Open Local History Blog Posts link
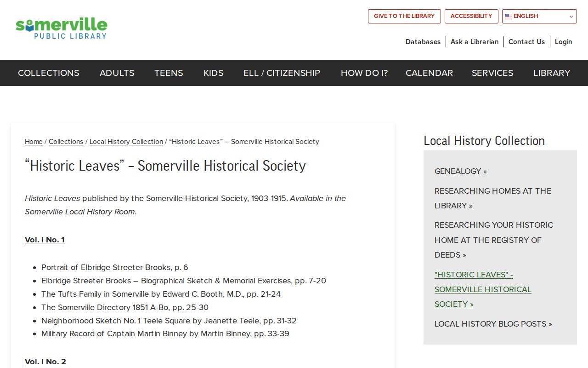The width and height of the screenshot is (588, 368). (493, 324)
